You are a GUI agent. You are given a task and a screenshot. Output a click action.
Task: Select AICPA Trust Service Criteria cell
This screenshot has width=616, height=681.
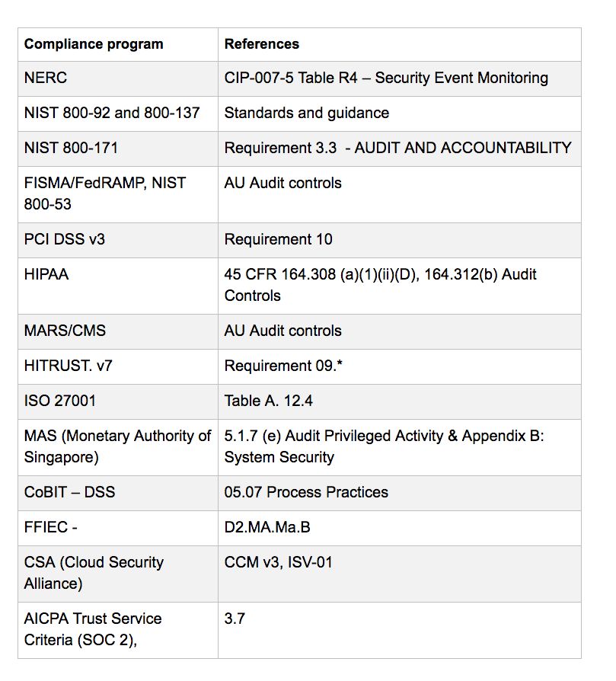point(118,630)
